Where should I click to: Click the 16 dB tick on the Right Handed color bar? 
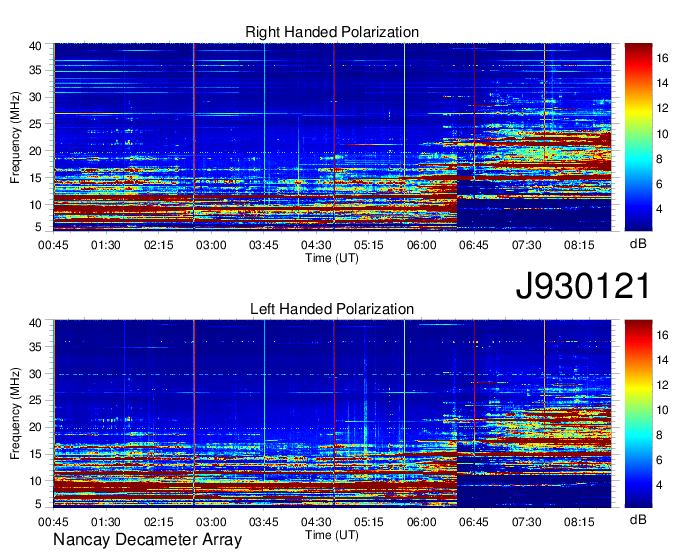coord(662,58)
